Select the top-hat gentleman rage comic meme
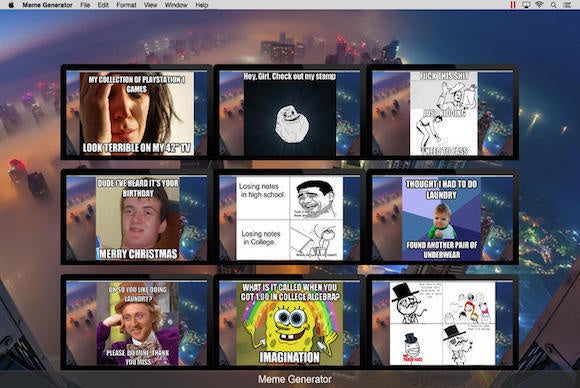This screenshot has width=580, height=388. (x=442, y=322)
